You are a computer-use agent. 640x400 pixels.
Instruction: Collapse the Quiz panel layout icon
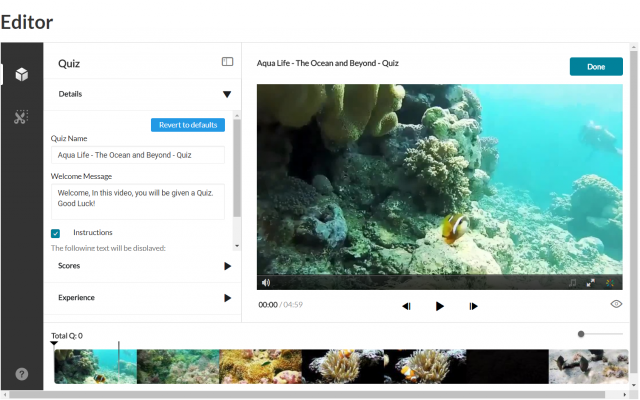(x=227, y=62)
